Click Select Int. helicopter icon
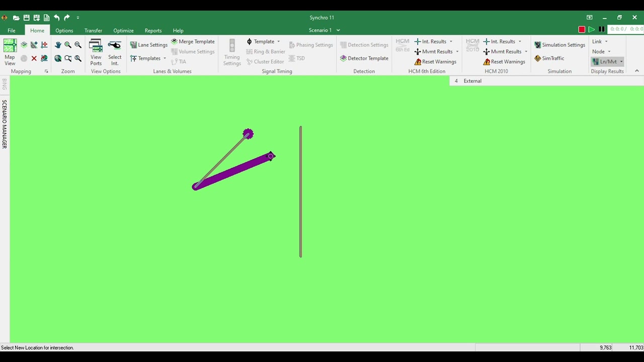This screenshot has width=644, height=362. tap(115, 52)
